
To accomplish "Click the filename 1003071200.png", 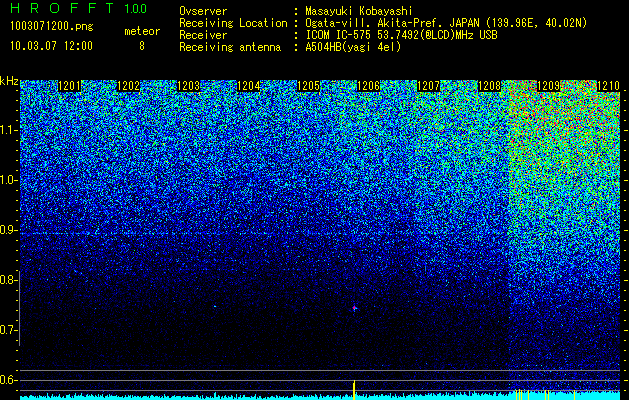I will [52, 27].
